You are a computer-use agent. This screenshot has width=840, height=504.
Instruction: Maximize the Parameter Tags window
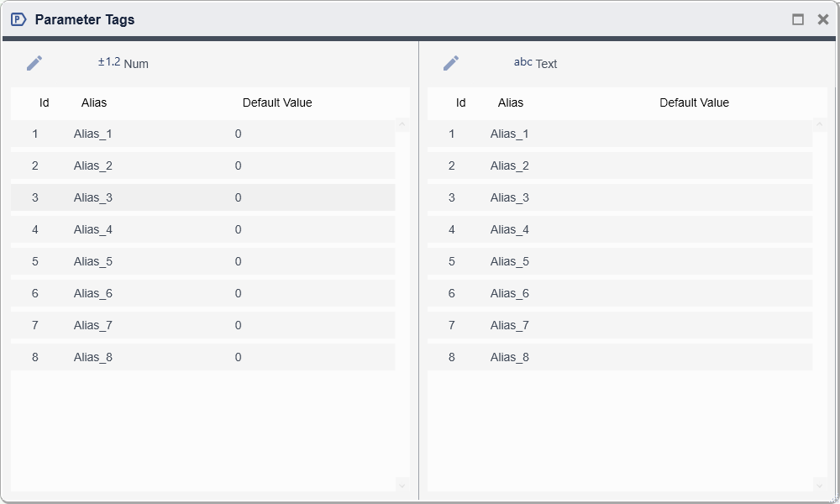click(x=798, y=19)
